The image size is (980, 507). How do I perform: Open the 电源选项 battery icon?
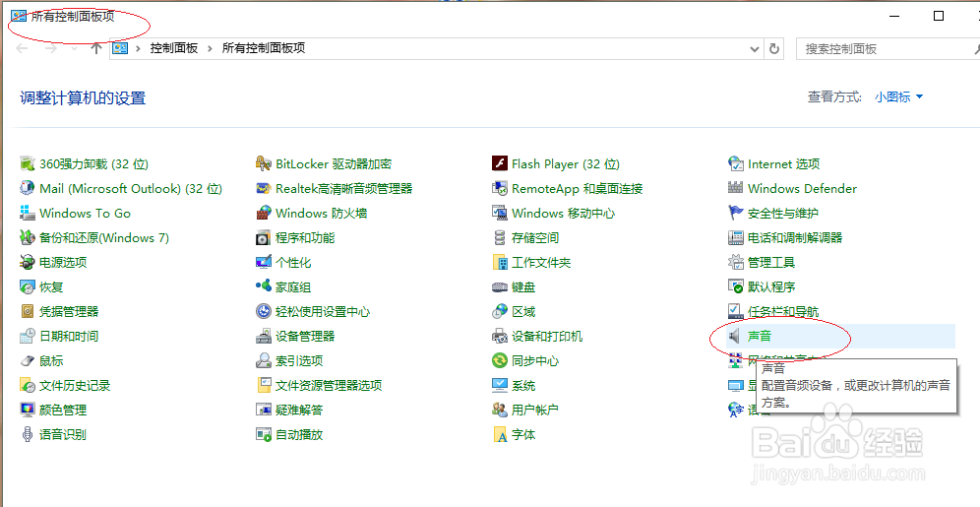tap(27, 263)
